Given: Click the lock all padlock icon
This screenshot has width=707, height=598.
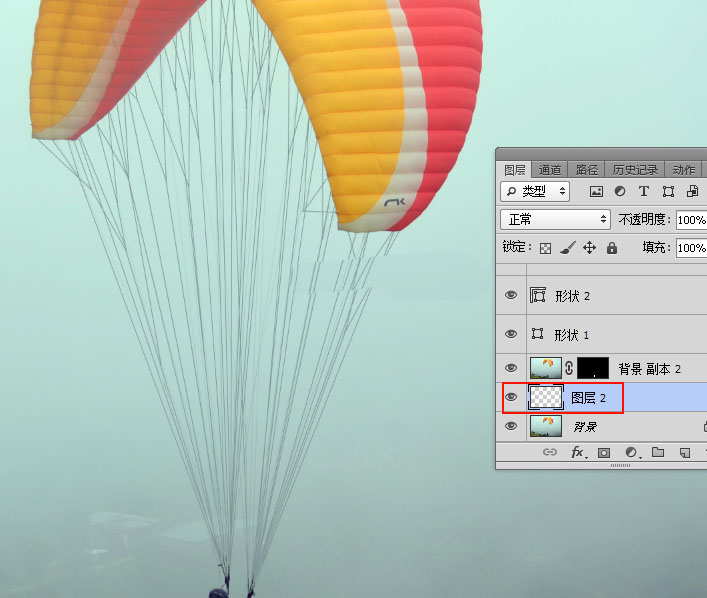Looking at the screenshot, I should click(x=612, y=247).
